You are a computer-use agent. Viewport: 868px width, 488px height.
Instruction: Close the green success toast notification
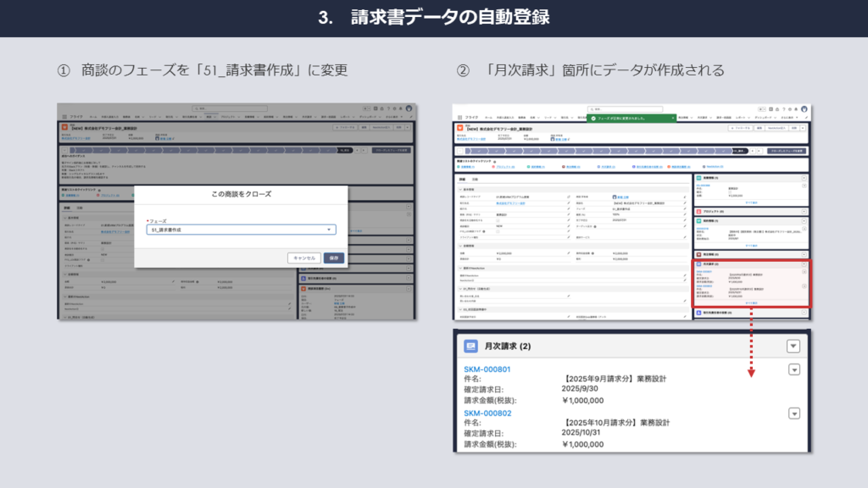[x=672, y=119]
